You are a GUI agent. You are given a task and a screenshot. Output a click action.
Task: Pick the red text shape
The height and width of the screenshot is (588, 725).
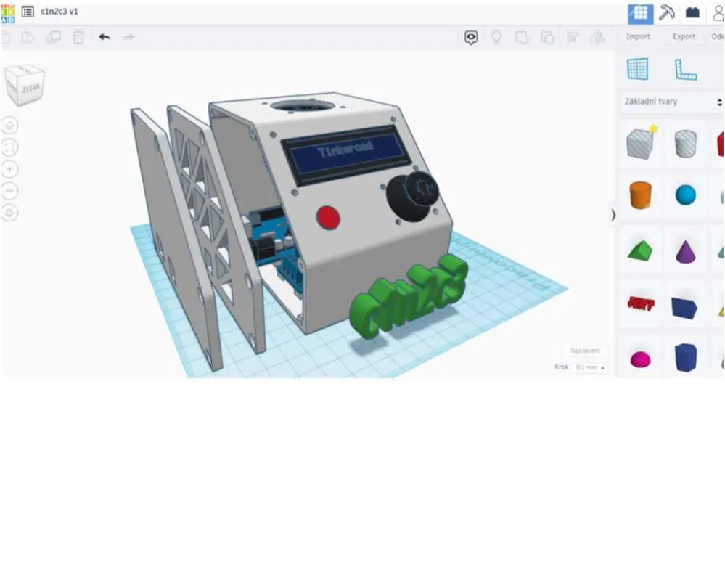(641, 304)
